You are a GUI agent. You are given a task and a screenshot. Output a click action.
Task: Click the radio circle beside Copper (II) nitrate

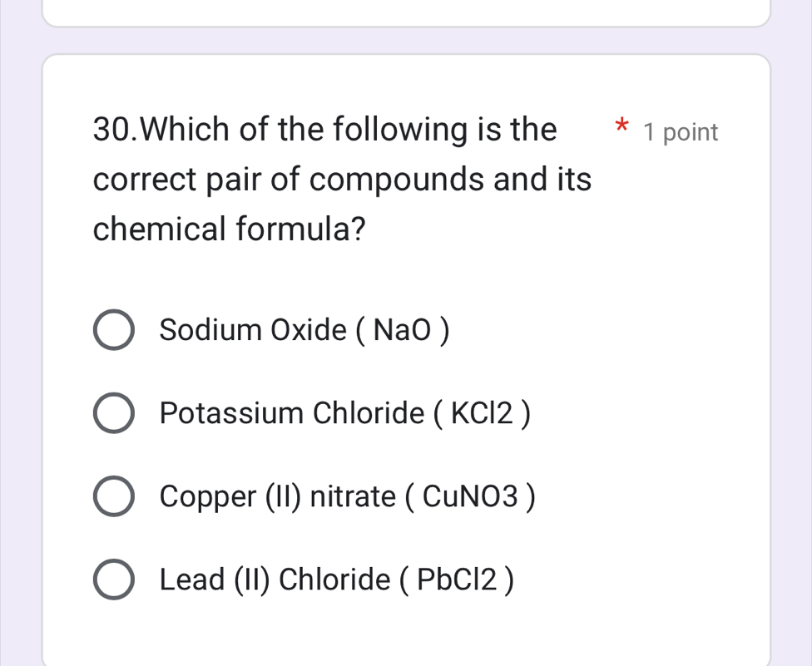tap(114, 496)
